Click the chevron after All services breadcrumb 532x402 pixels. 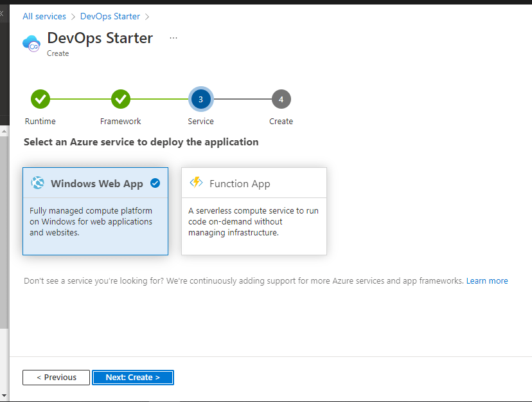73,17
